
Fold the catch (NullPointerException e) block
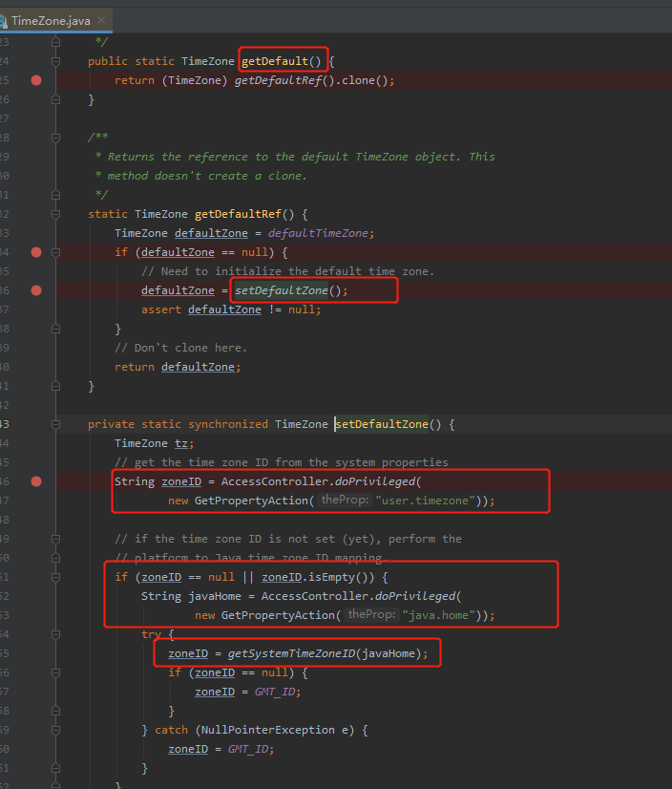[x=55, y=730]
